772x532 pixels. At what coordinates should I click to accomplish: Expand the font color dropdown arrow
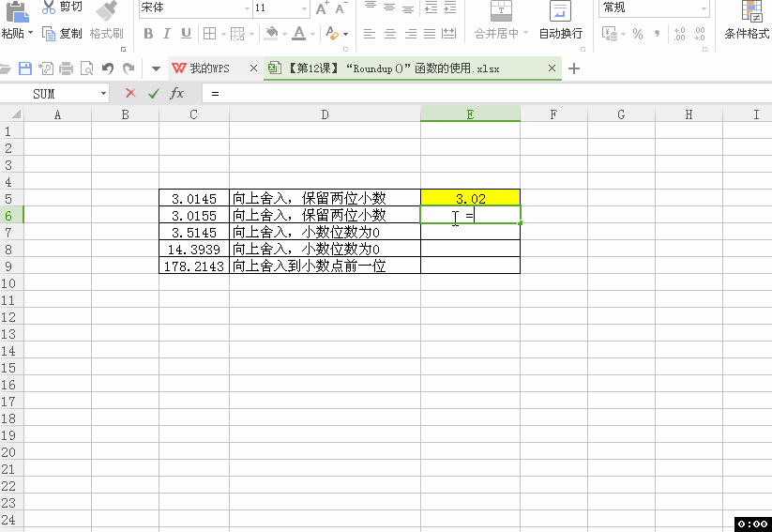tap(312, 34)
